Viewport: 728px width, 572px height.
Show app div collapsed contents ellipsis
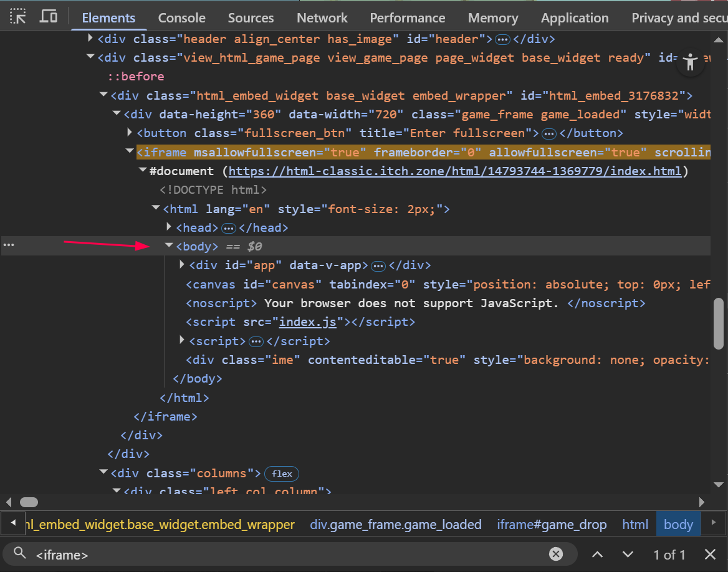pos(378,267)
